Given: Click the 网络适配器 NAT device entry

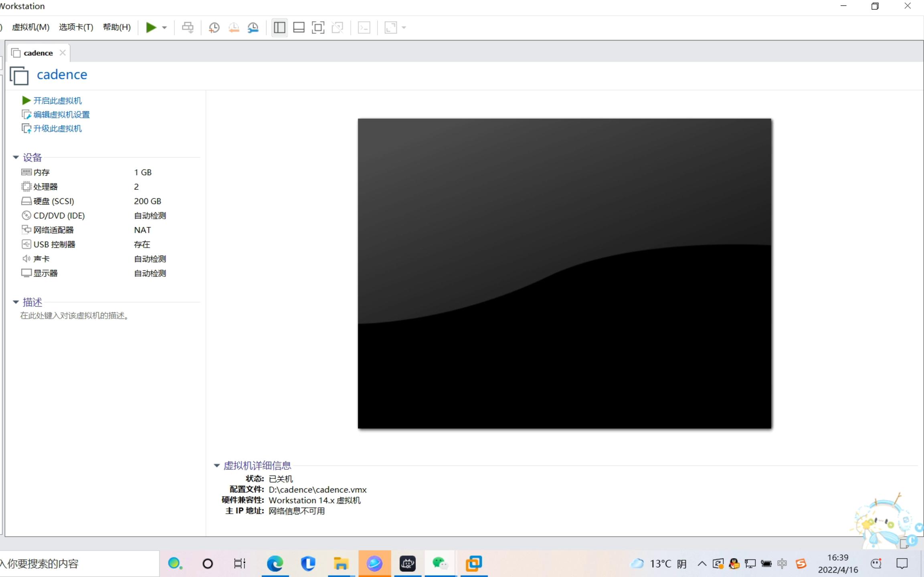Looking at the screenshot, I should pyautogui.click(x=53, y=230).
